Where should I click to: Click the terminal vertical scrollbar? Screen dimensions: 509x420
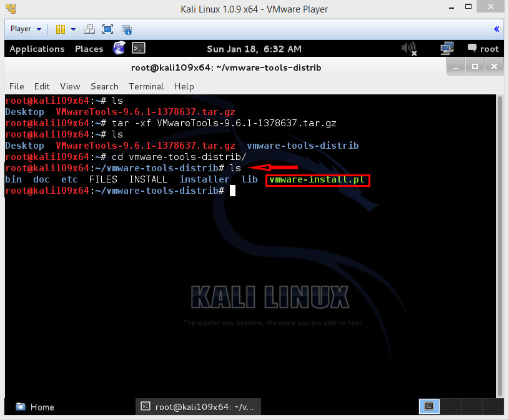click(x=500, y=245)
